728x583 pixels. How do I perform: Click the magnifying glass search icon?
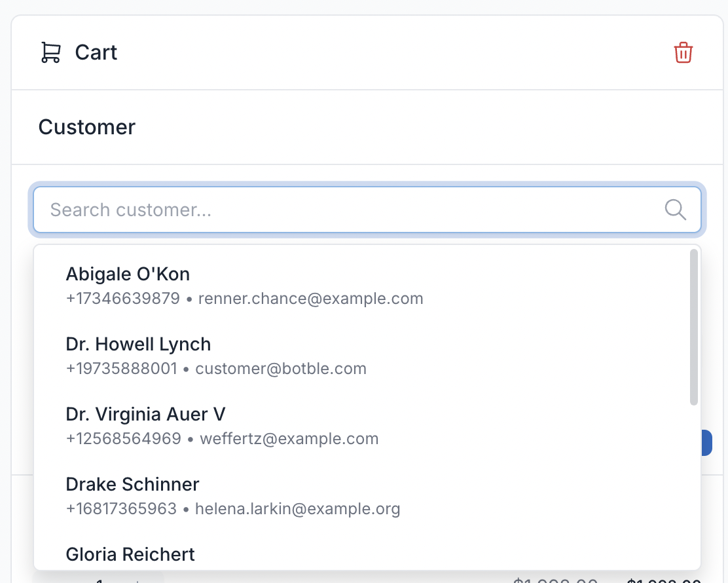[674, 210]
